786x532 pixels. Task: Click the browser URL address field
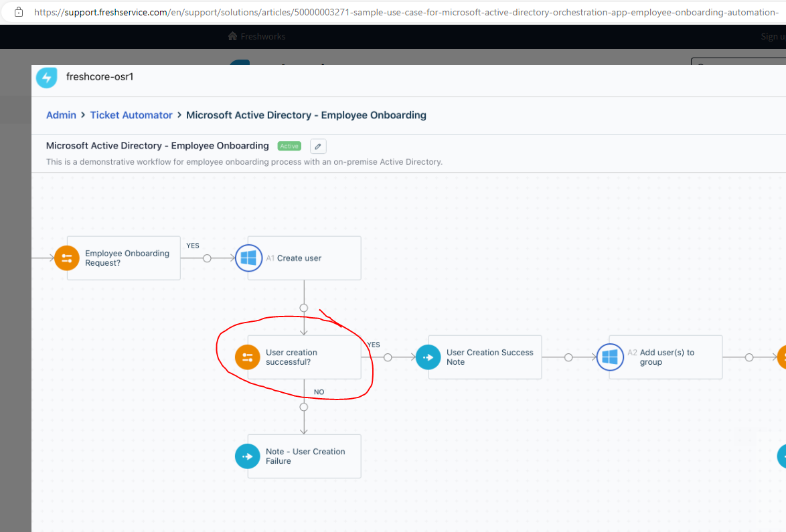tap(406, 12)
